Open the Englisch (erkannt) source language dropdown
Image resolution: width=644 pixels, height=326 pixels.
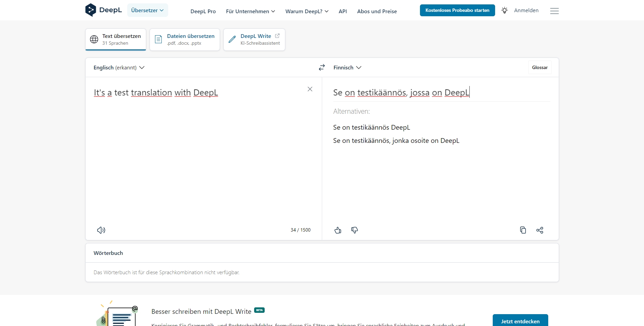[119, 67]
